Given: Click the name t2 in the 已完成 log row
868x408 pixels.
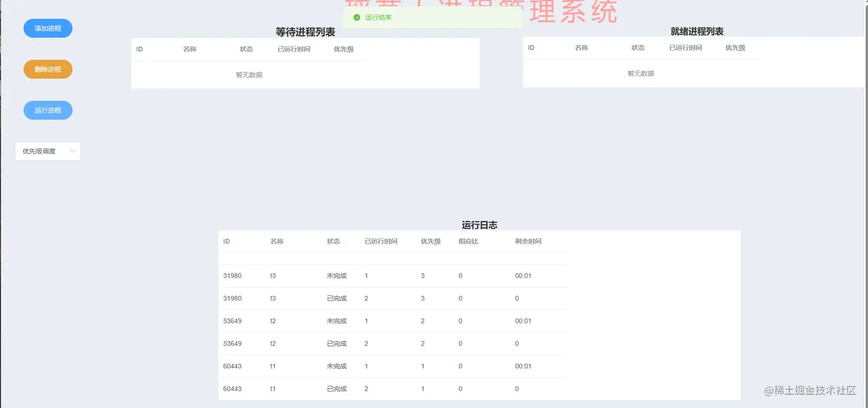Looking at the screenshot, I should tap(273, 344).
